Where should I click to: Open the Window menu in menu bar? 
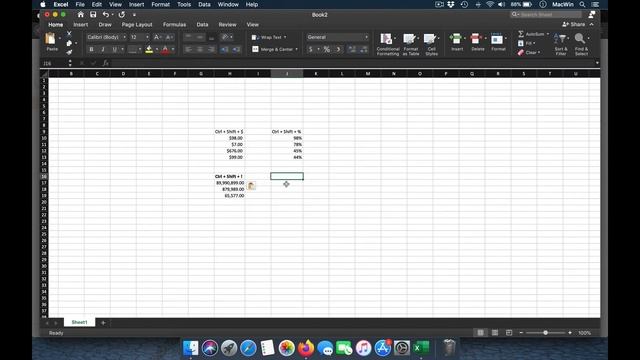coord(228,4)
